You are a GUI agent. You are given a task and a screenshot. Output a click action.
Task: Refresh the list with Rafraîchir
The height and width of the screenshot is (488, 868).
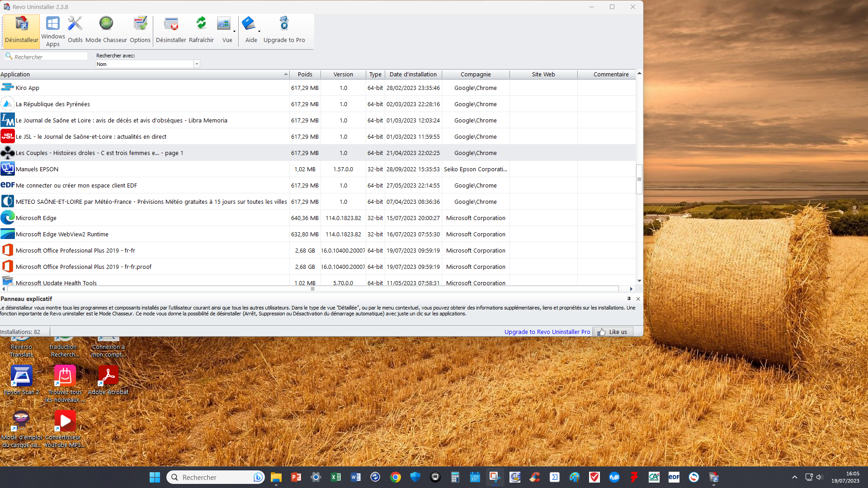click(x=201, y=31)
